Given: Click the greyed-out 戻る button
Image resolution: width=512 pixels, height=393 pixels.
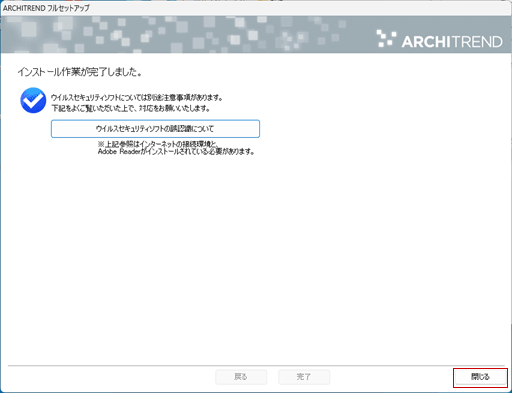Looking at the screenshot, I should point(241,377).
